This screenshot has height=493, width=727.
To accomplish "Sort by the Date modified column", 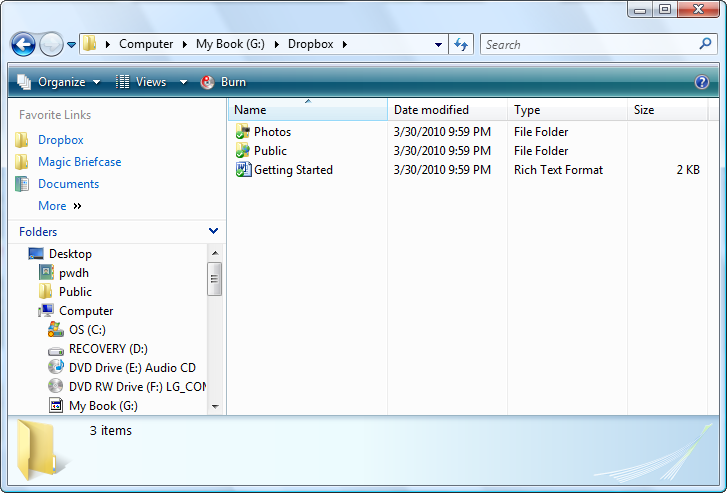I will click(447, 110).
